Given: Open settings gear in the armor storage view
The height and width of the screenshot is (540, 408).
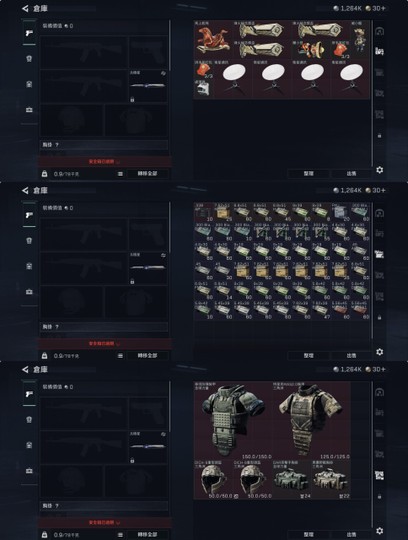Looking at the screenshot, I should coord(379,531).
